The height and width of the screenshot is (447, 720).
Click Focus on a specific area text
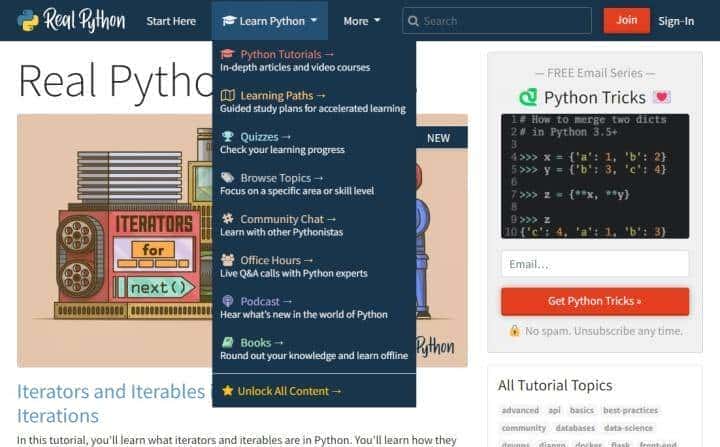297,191
